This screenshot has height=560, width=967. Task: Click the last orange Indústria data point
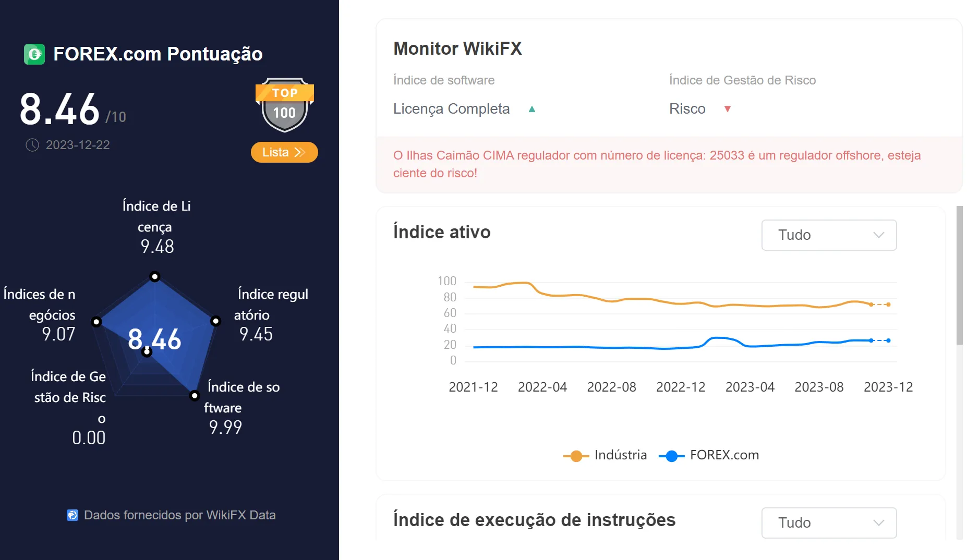(x=888, y=305)
